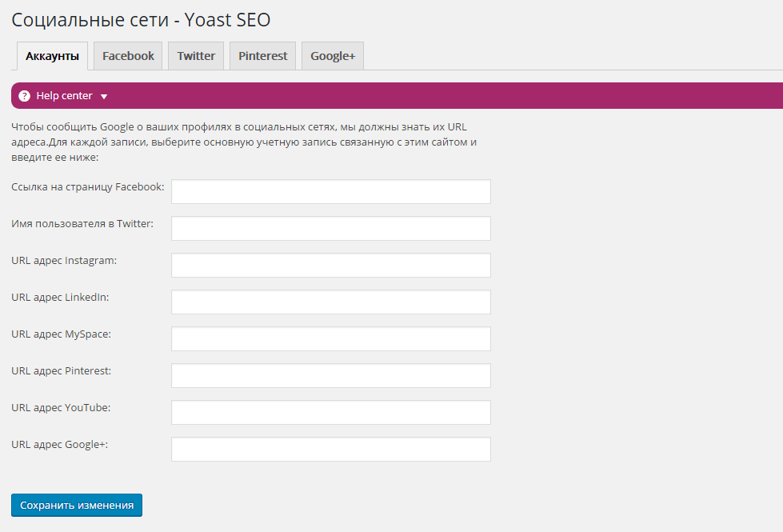The width and height of the screenshot is (783, 532).
Task: Click the label 'Ссылка на страницу Facebook:'
Action: (88, 187)
